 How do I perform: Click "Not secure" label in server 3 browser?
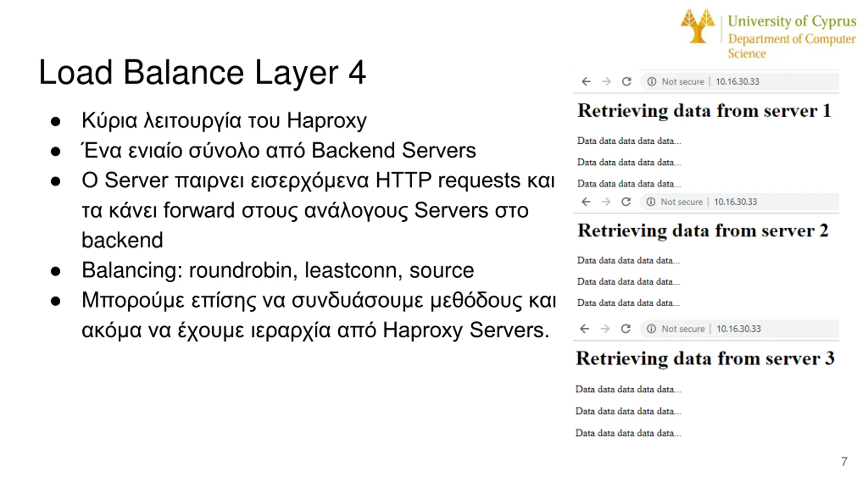coord(683,329)
